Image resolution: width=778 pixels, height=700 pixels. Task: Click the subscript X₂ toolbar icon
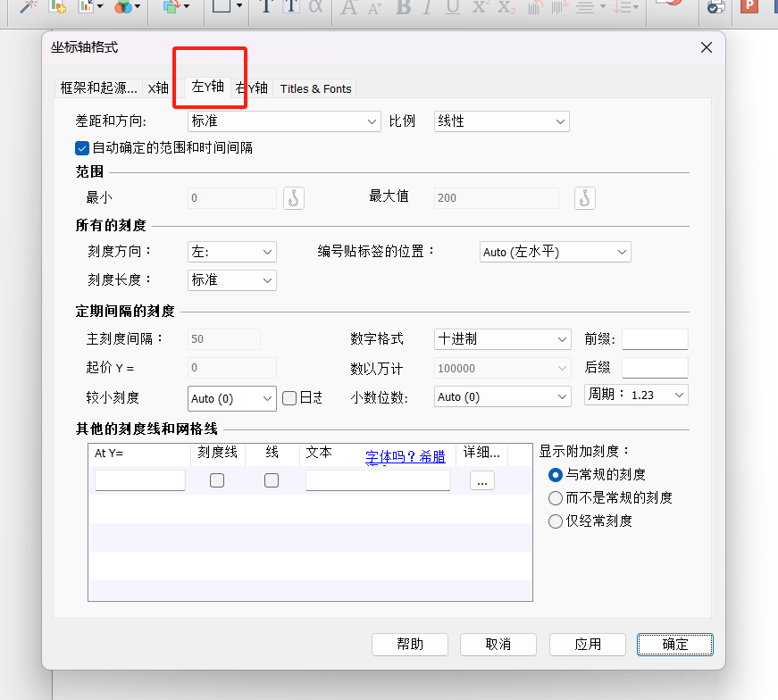[x=506, y=7]
